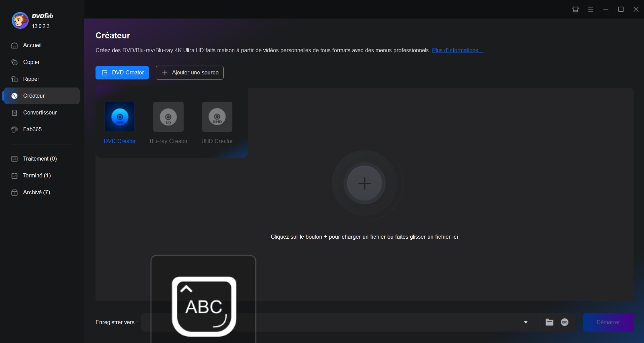Image resolution: width=644 pixels, height=343 pixels.
Task: Select Créateur in the sidebar
Action: [41, 96]
